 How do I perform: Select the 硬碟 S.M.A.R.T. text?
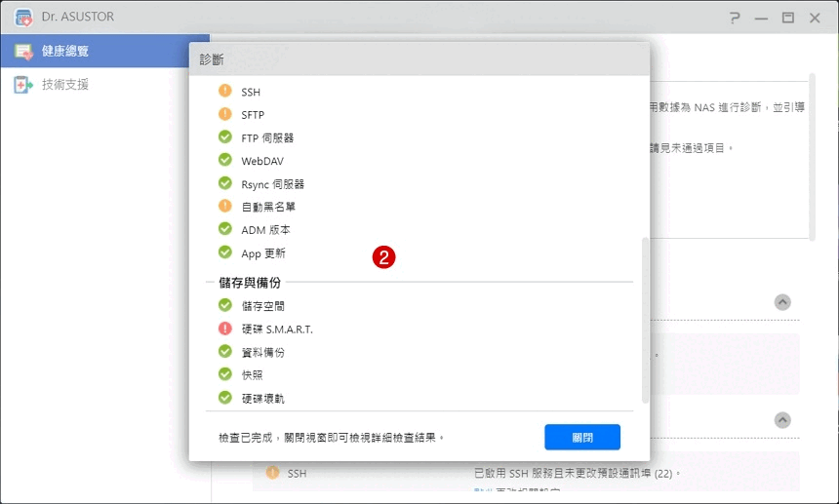pos(277,330)
